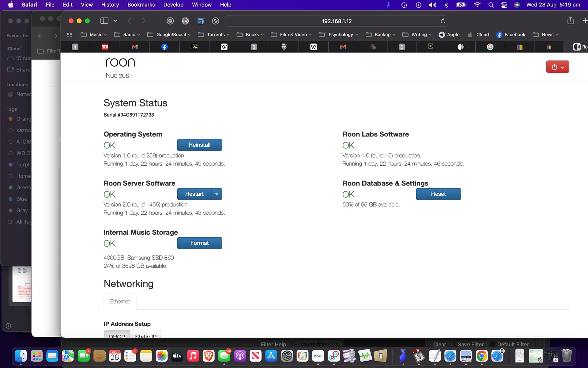Open the File menu
Viewport: 588px width, 368px height.
(x=50, y=5)
